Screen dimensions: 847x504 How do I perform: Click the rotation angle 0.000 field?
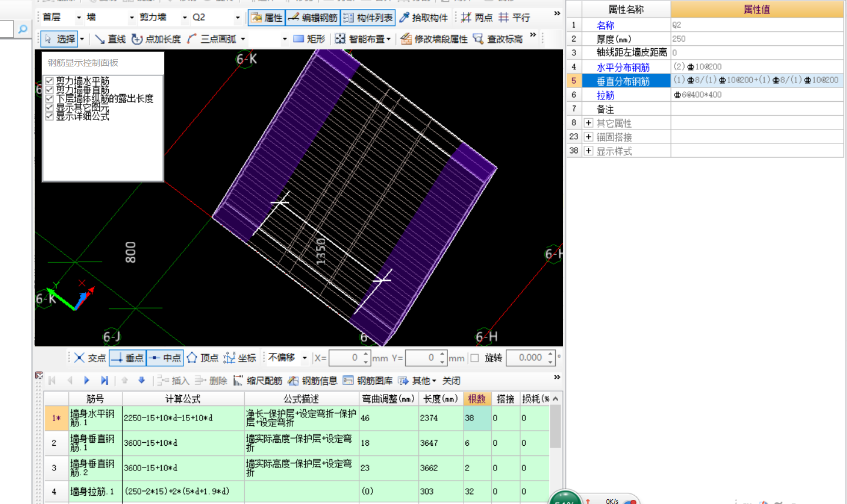pyautogui.click(x=526, y=358)
